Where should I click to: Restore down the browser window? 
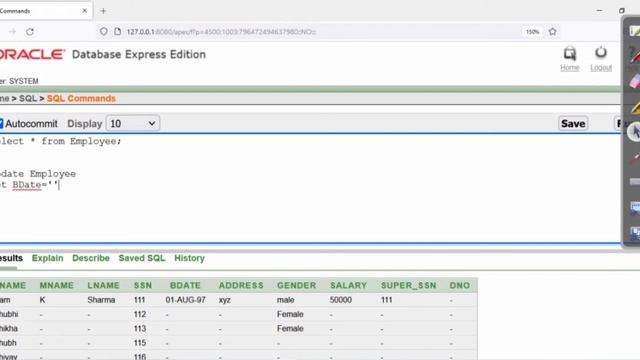pyautogui.click(x=622, y=11)
